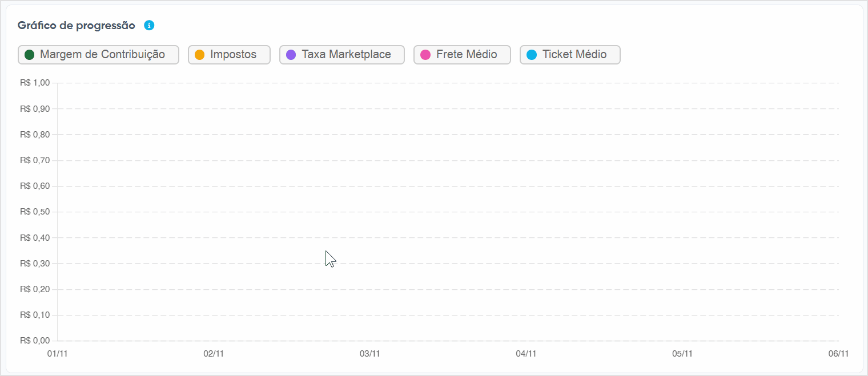868x376 pixels.
Task: Click the info icon beside Gráfico de progressão
Action: pos(149,25)
